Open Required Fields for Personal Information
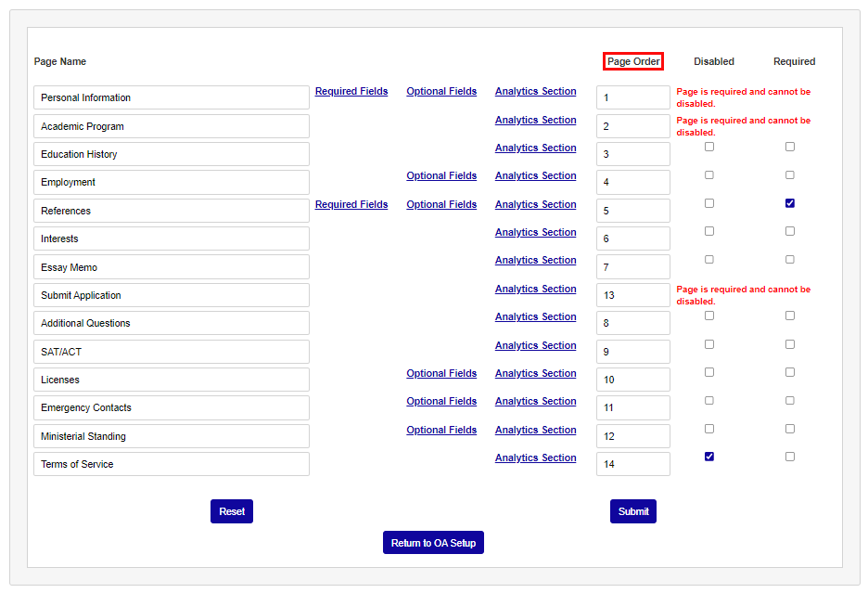This screenshot has height=593, width=868. (351, 91)
